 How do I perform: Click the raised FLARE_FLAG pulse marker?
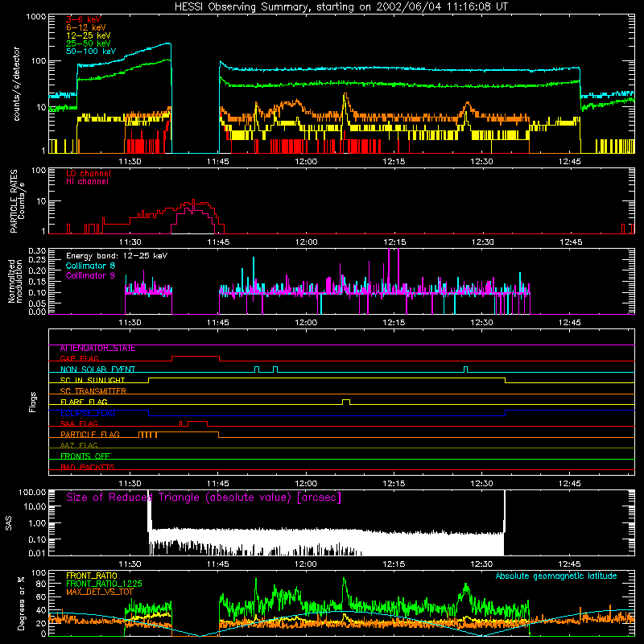pyautogui.click(x=346, y=402)
